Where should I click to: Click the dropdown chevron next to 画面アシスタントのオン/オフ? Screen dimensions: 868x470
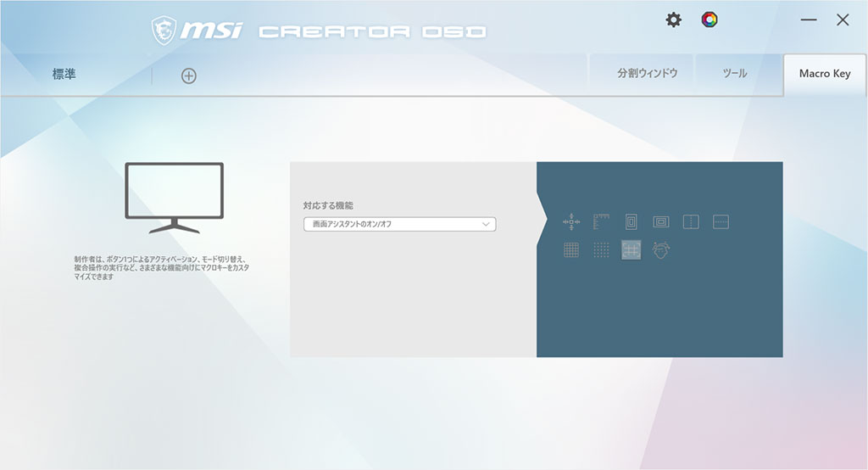(x=486, y=224)
